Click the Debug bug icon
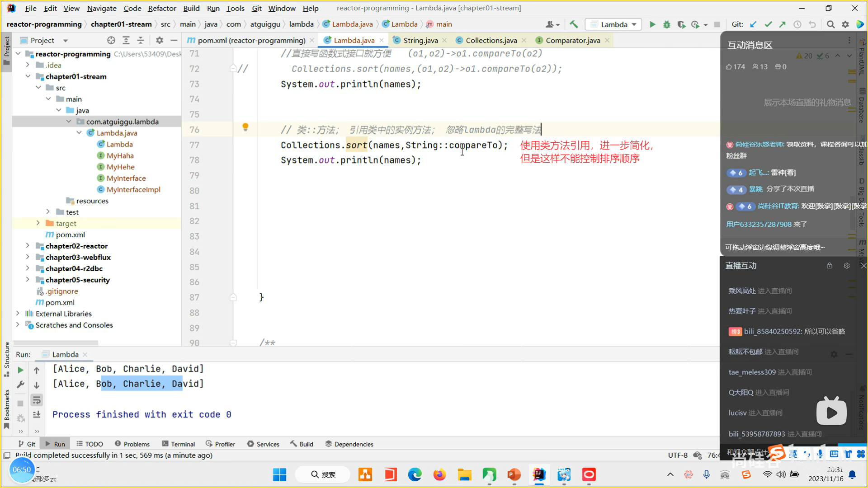 [x=666, y=24]
